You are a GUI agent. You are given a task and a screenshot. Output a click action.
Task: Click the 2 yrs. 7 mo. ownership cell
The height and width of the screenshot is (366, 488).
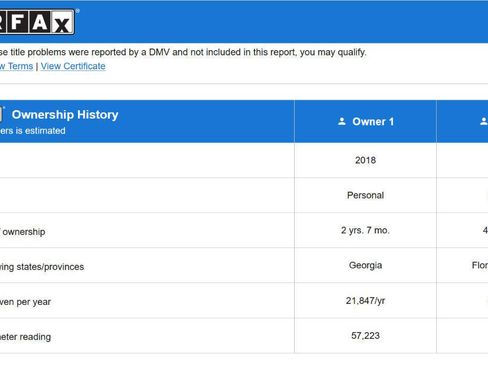365,230
